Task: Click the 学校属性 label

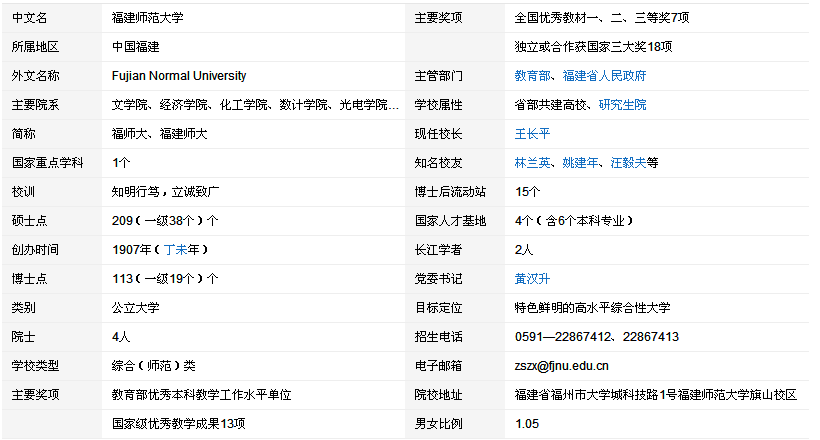Action: 439,105
